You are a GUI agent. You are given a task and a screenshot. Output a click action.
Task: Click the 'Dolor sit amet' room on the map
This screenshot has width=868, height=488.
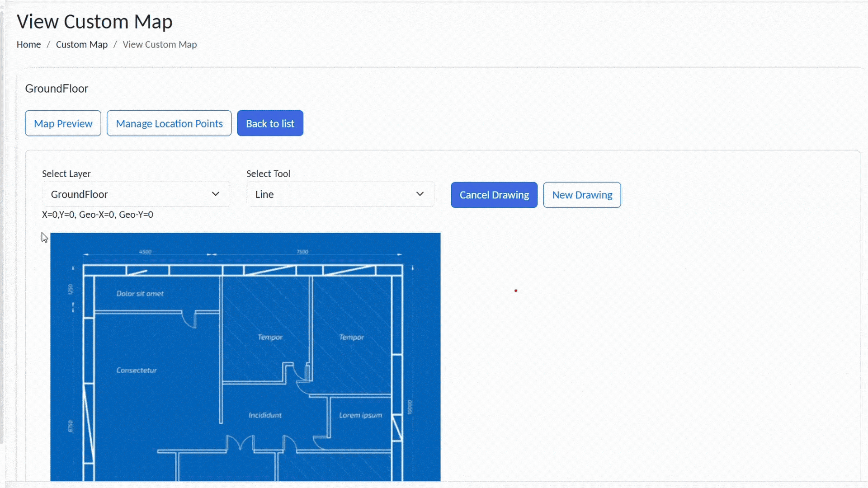(x=140, y=294)
